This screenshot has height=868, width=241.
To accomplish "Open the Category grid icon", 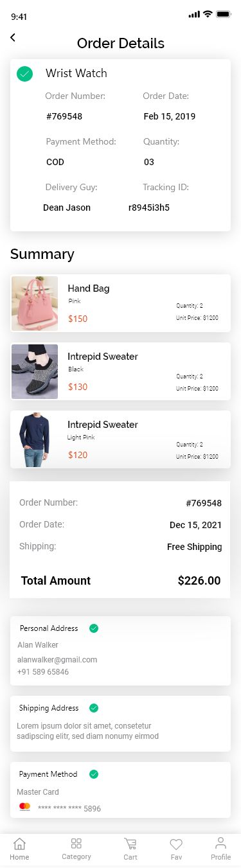I will [76, 844].
